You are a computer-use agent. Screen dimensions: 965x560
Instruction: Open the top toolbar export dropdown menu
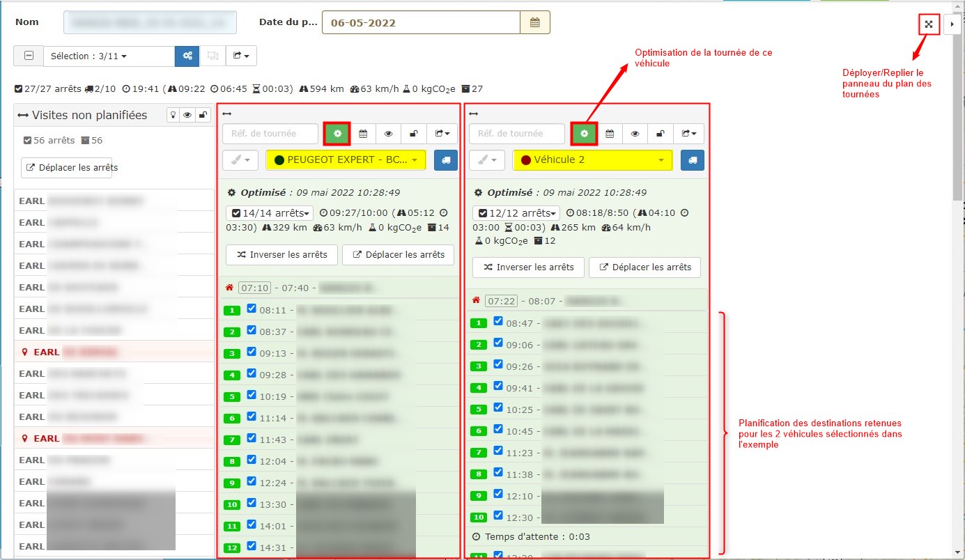click(242, 56)
